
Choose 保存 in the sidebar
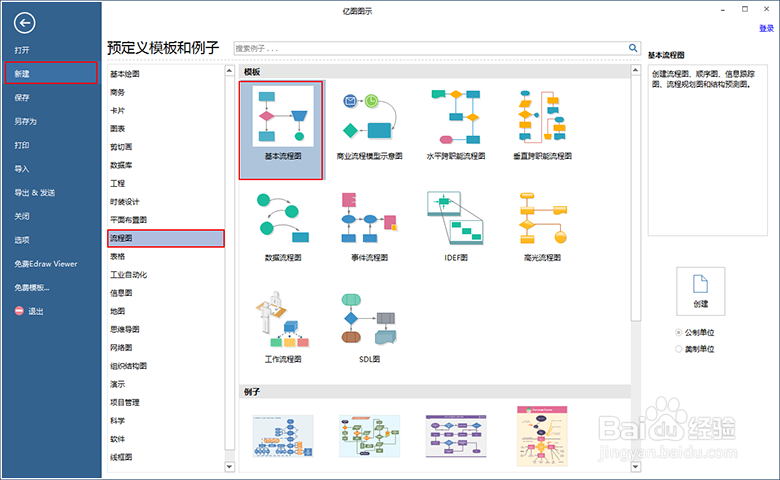click(22, 97)
